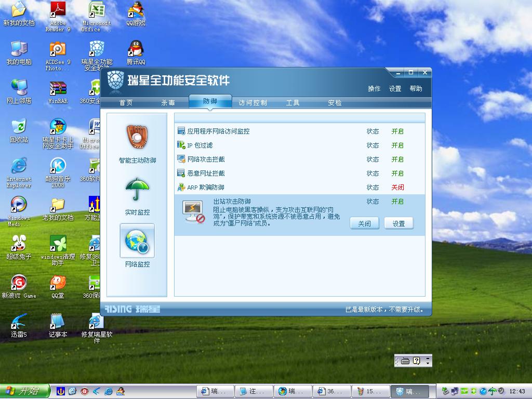The width and height of the screenshot is (532, 399).
Task: Switch to the 首页 tab
Action: pyautogui.click(x=126, y=102)
